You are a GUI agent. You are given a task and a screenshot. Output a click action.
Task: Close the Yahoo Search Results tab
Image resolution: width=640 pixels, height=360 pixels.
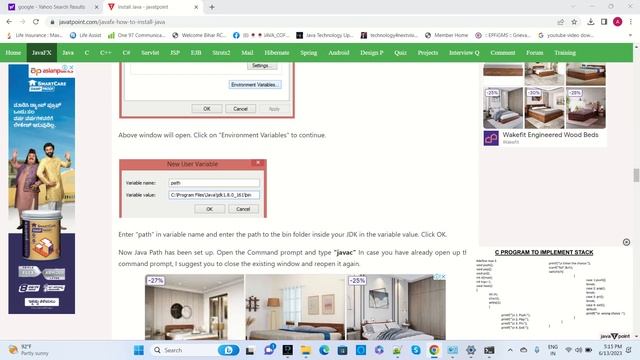(x=97, y=7)
